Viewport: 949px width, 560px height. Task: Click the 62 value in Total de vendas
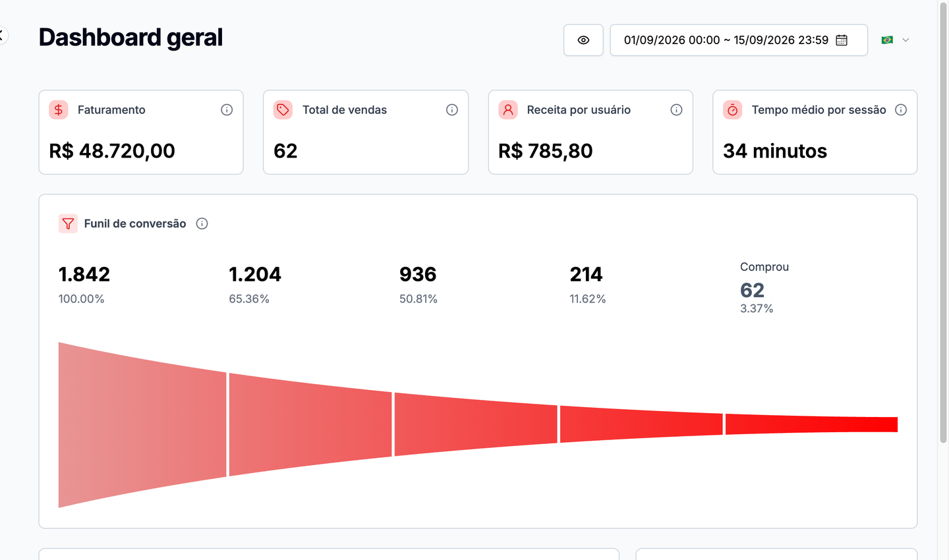tap(285, 151)
